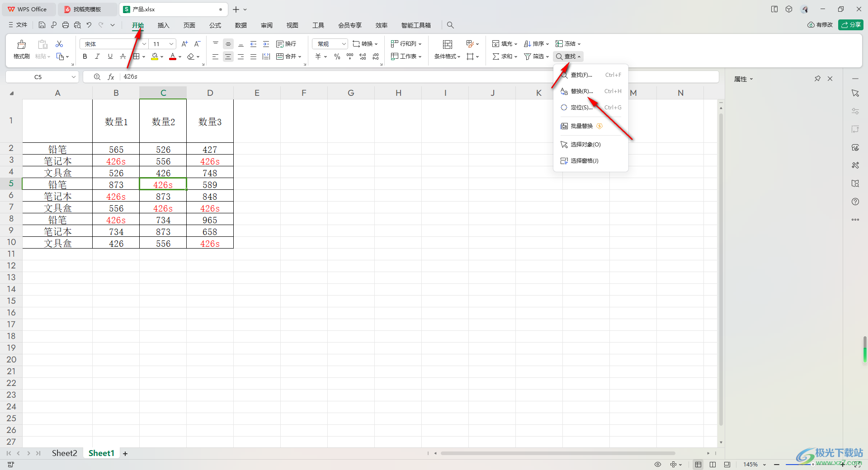Click the Find (查找) toolbar button
The width and height of the screenshot is (868, 470).
coord(568,56)
